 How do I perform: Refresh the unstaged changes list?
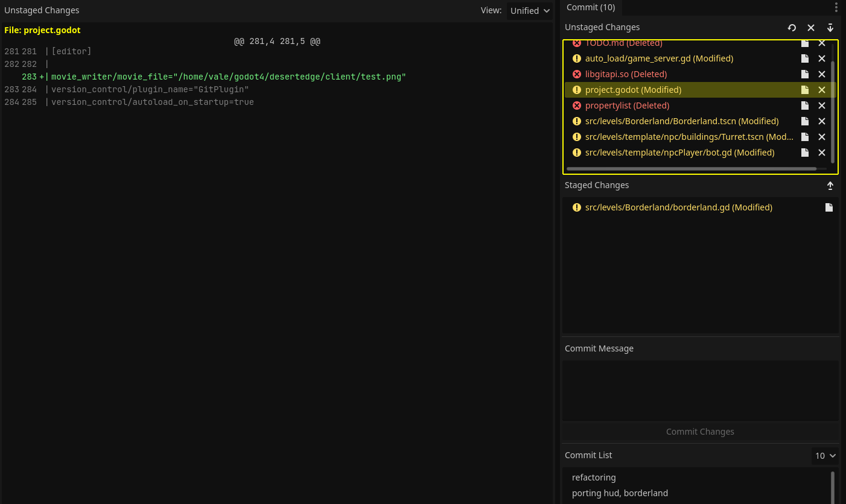[792, 28]
